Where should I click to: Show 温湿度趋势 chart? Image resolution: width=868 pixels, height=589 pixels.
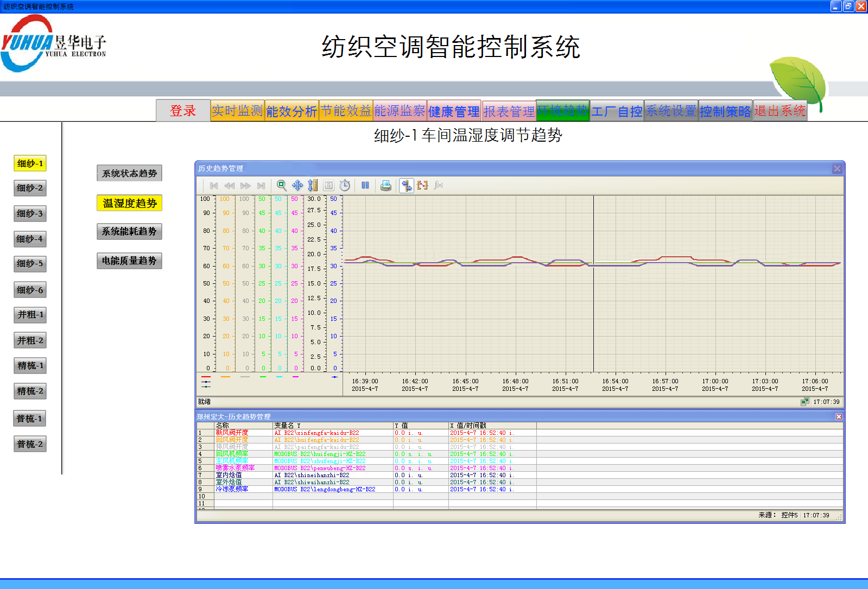129,203
